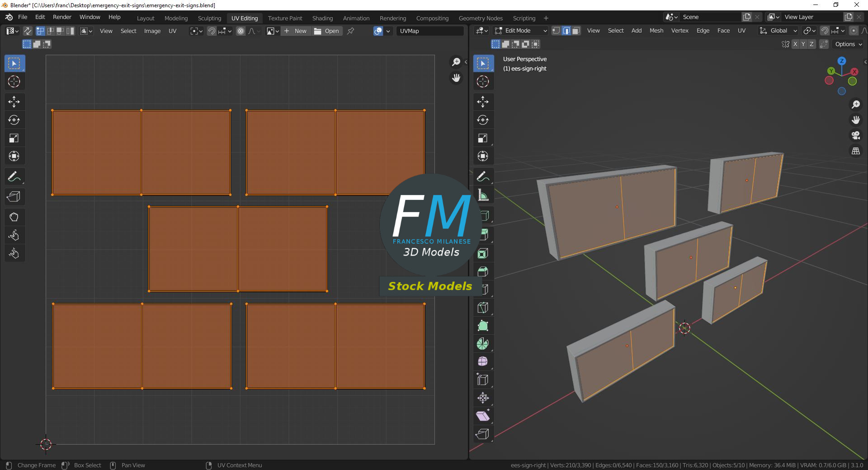
Task: Switch to the Modeling workspace tab
Action: coord(176,18)
